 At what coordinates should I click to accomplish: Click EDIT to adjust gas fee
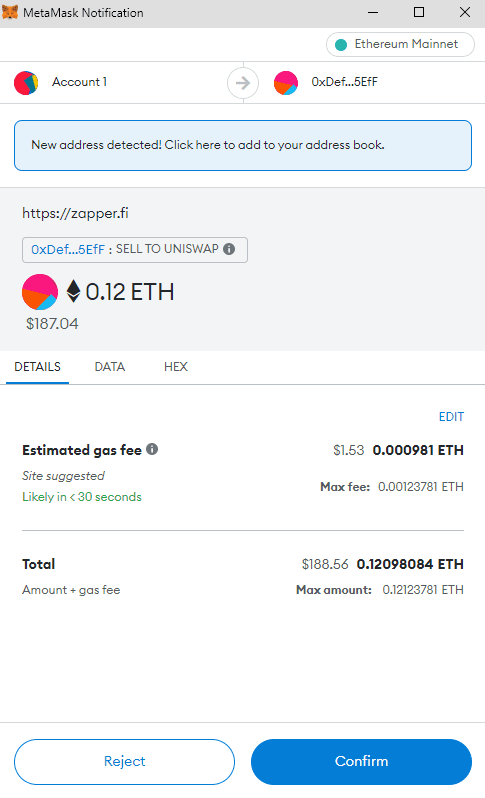tap(451, 417)
